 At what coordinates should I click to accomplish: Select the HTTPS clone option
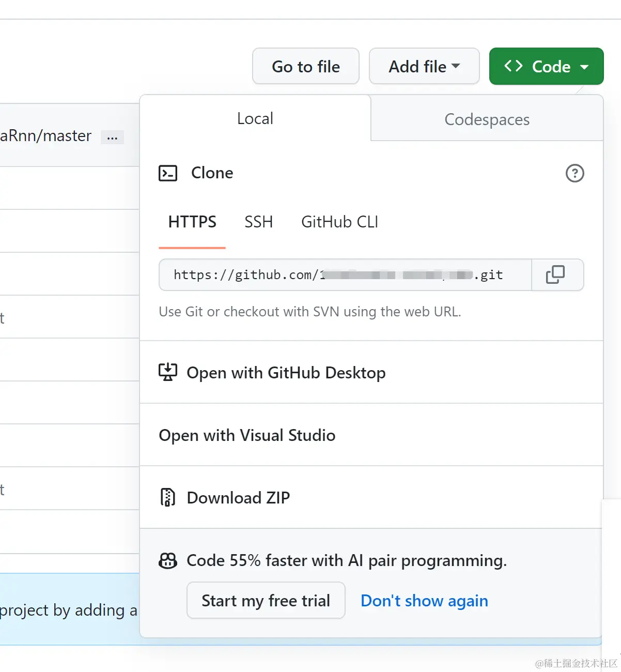pyautogui.click(x=192, y=222)
